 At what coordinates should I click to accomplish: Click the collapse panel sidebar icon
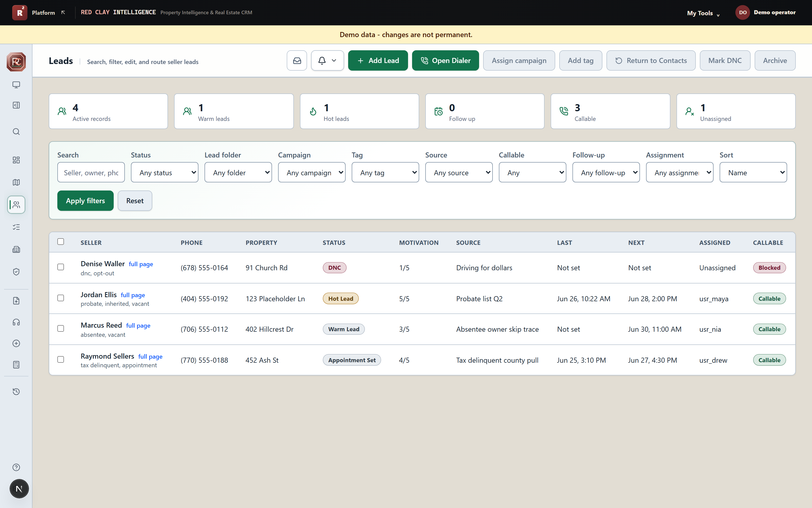point(16,105)
